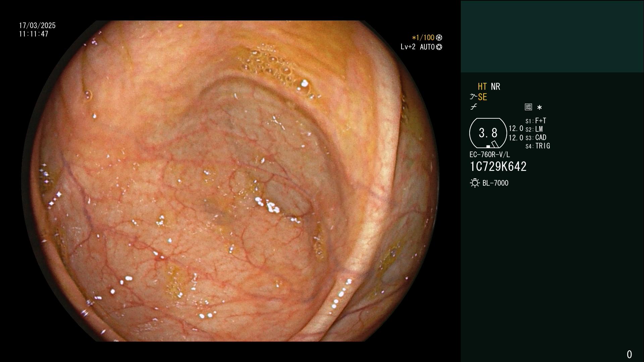Click the BL-7000 light source label
This screenshot has width=644, height=362.
tap(495, 183)
